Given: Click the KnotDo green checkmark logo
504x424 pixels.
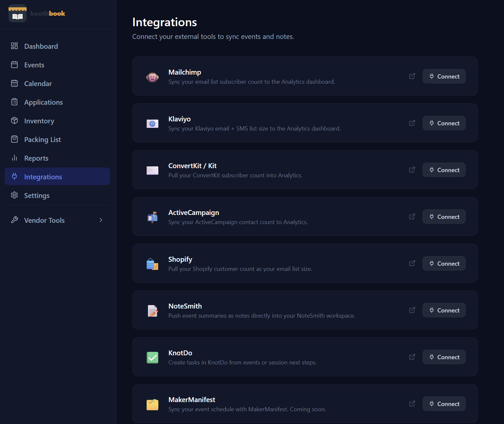Looking at the screenshot, I should pos(153,358).
